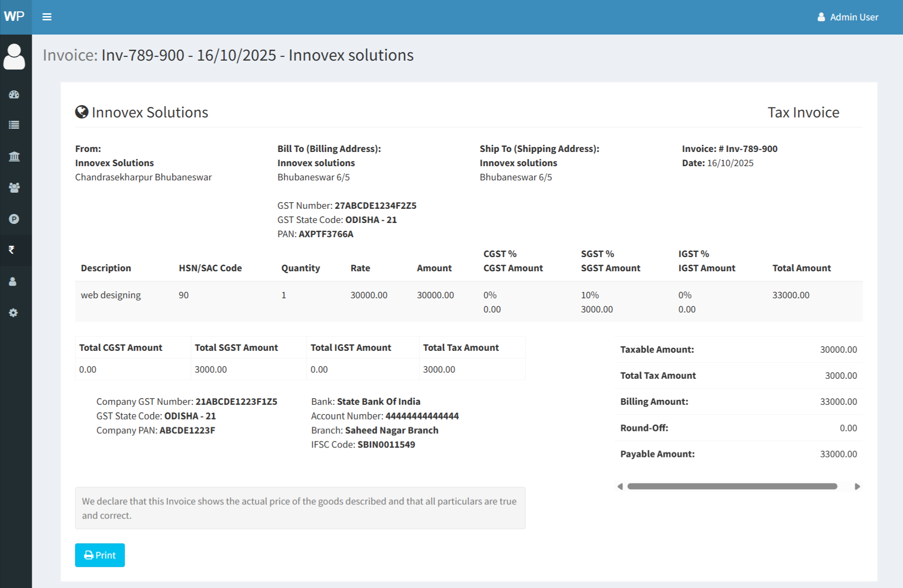The width and height of the screenshot is (903, 588).
Task: Click the WP logo
Action: point(14,17)
